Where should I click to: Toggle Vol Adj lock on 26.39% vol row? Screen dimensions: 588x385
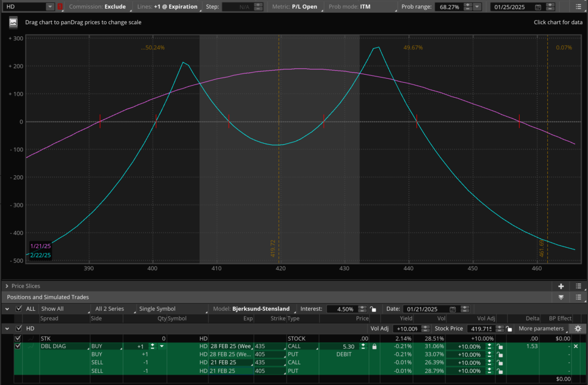500,363
